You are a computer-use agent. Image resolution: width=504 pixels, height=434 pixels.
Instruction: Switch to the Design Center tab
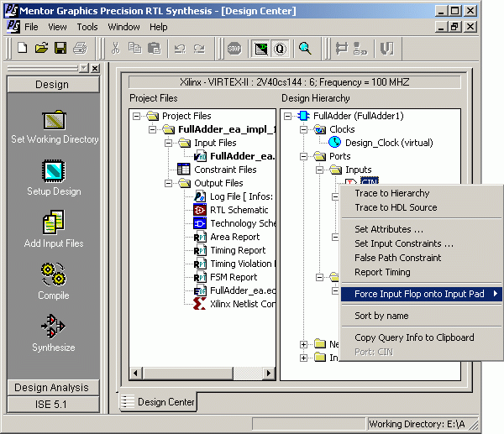click(158, 402)
